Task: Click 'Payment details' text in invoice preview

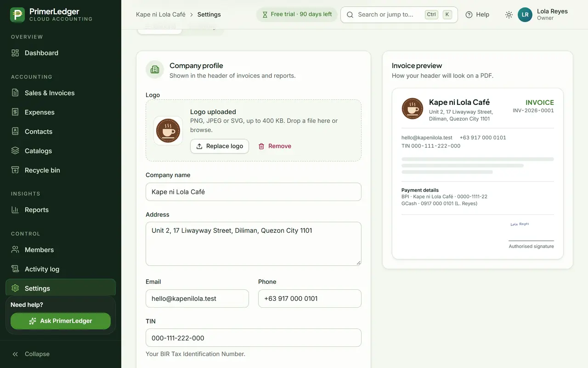Action: point(420,190)
